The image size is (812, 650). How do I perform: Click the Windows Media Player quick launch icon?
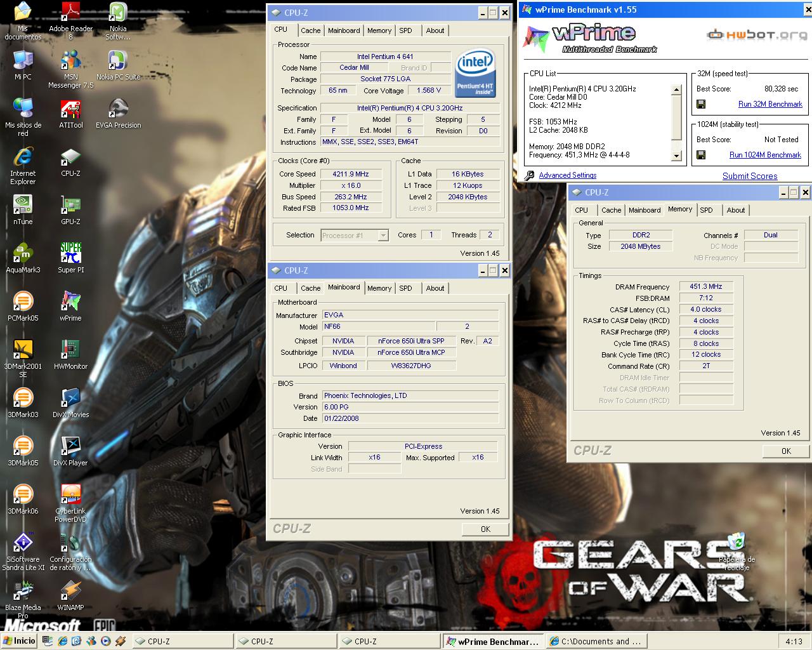click(x=106, y=641)
